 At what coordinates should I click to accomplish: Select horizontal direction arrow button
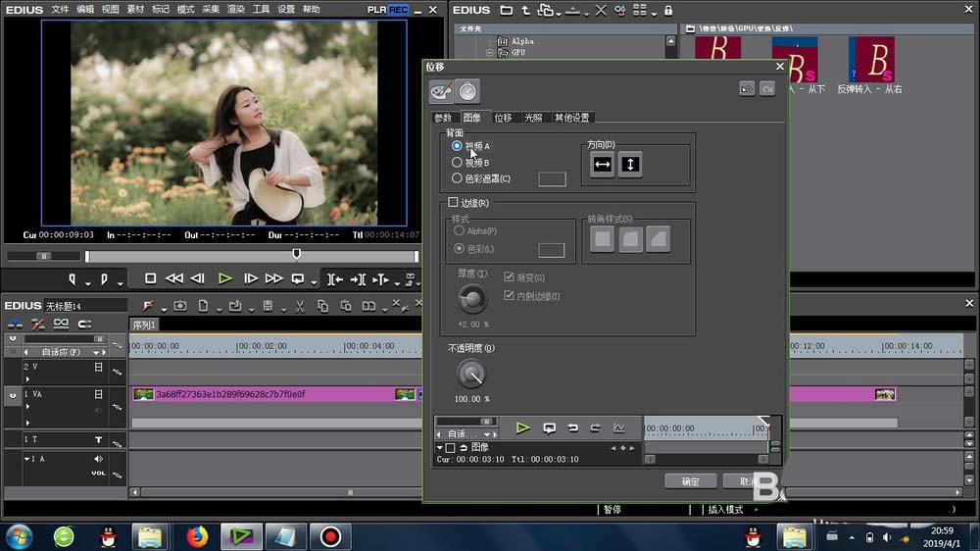click(x=603, y=165)
